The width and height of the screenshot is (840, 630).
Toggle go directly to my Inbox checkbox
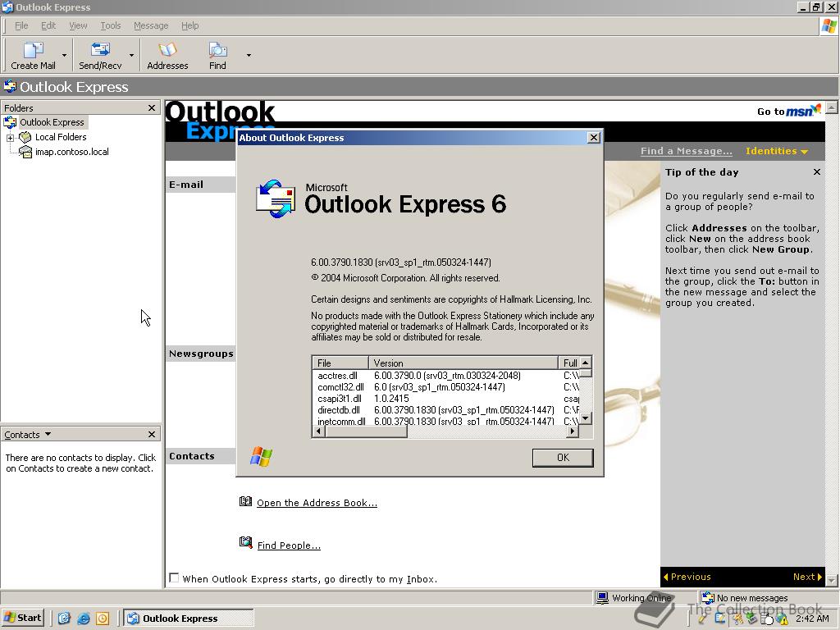pos(174,577)
